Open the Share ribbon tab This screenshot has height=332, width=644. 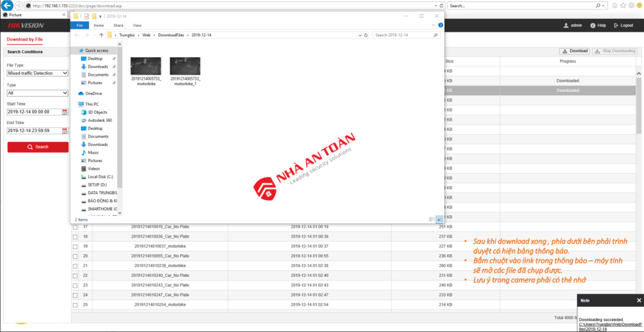tap(118, 25)
